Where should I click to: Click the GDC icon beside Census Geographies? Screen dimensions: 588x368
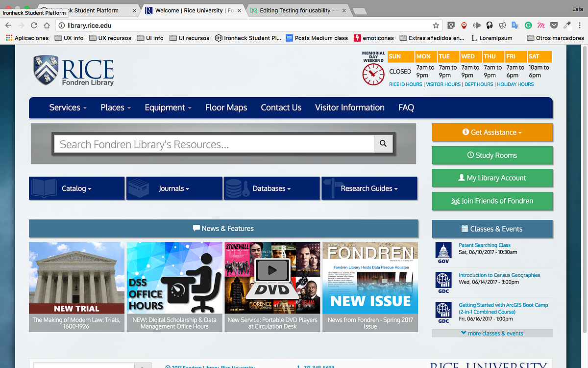click(443, 283)
